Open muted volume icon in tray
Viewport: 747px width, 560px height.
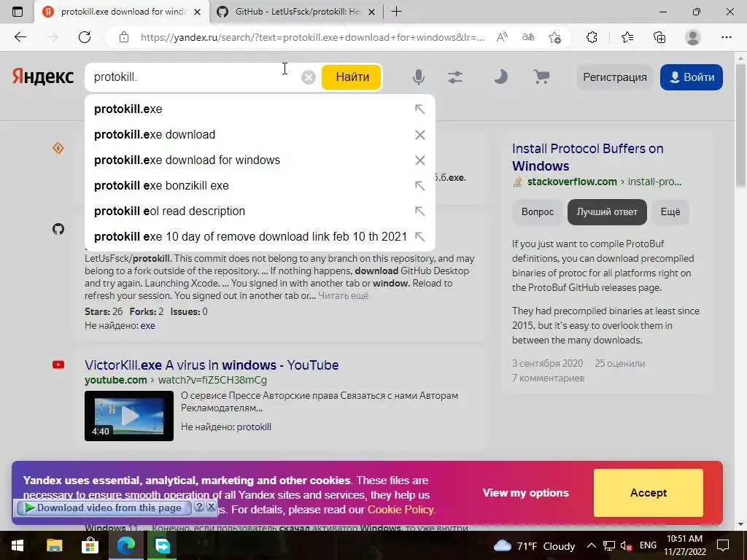pos(626,545)
